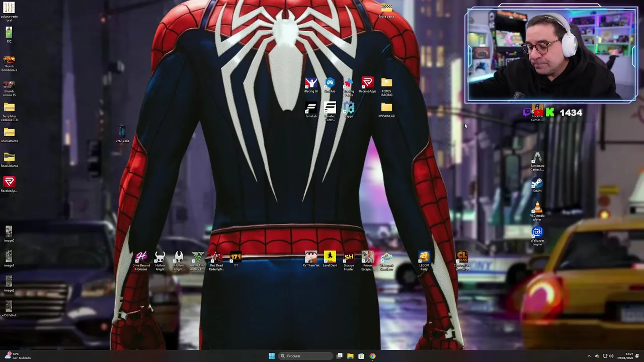Launch the Level Devil shortcut
Screen dimensions: 644x362
(x=330, y=260)
